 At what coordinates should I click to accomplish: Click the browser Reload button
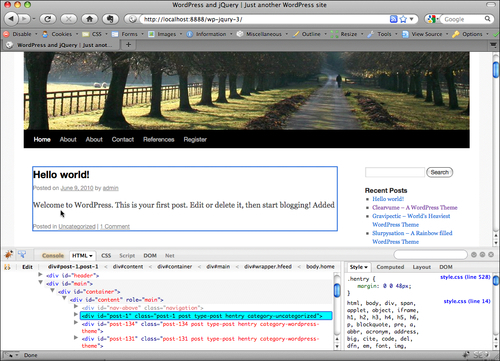(x=48, y=19)
